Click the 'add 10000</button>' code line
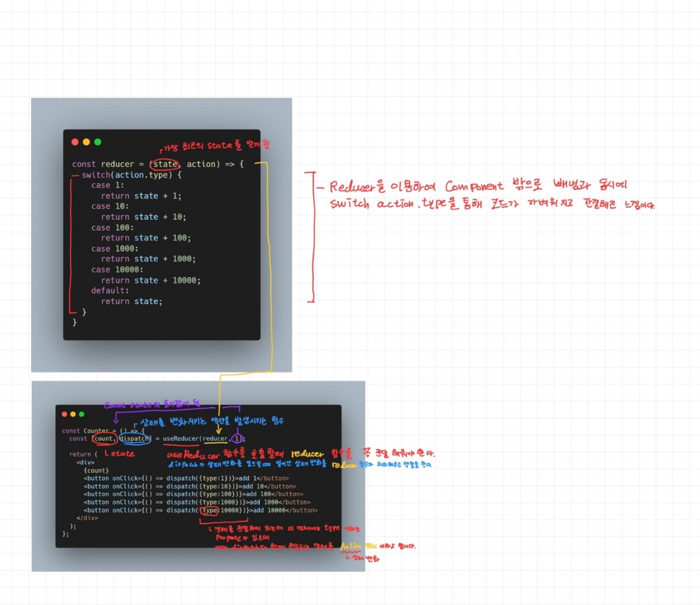 coord(200,510)
